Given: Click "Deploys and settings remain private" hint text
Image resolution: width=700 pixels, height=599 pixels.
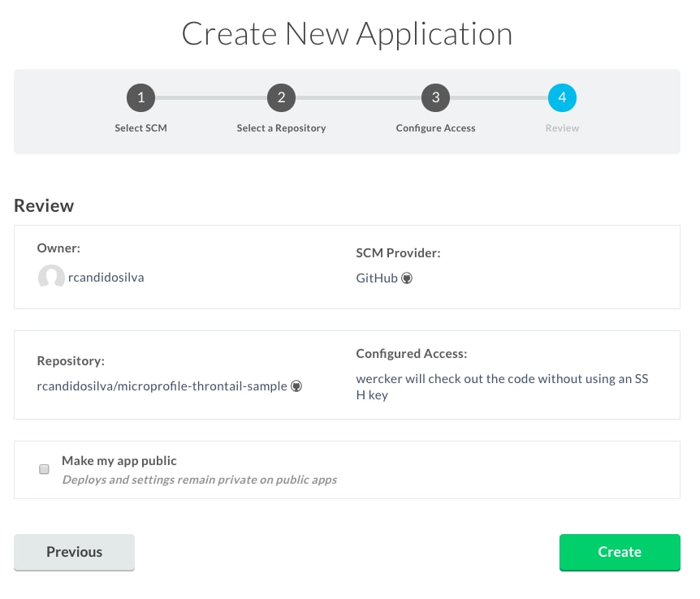Looking at the screenshot, I should (x=199, y=480).
